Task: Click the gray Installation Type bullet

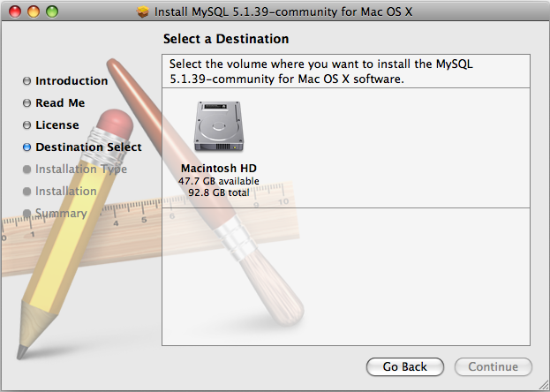Action: coord(27,170)
